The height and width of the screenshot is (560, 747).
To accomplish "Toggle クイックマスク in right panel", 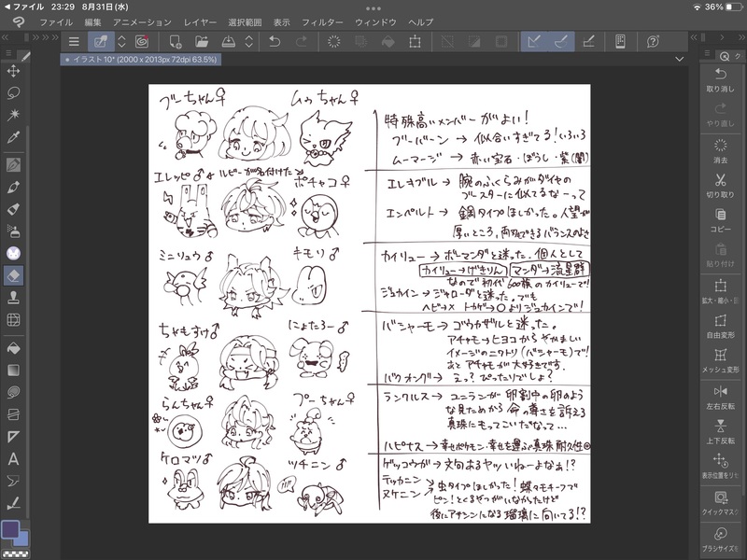I will (x=720, y=503).
